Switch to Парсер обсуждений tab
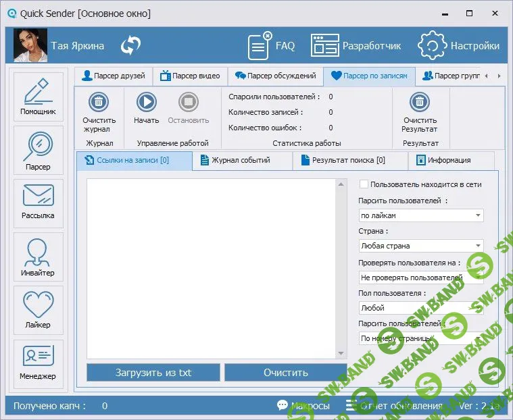Screen dimensions: 513x420 pos(276,76)
